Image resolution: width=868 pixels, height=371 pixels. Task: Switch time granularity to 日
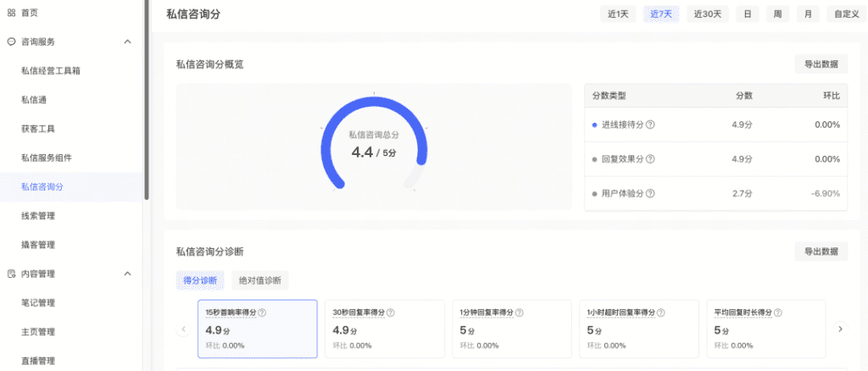(x=748, y=14)
